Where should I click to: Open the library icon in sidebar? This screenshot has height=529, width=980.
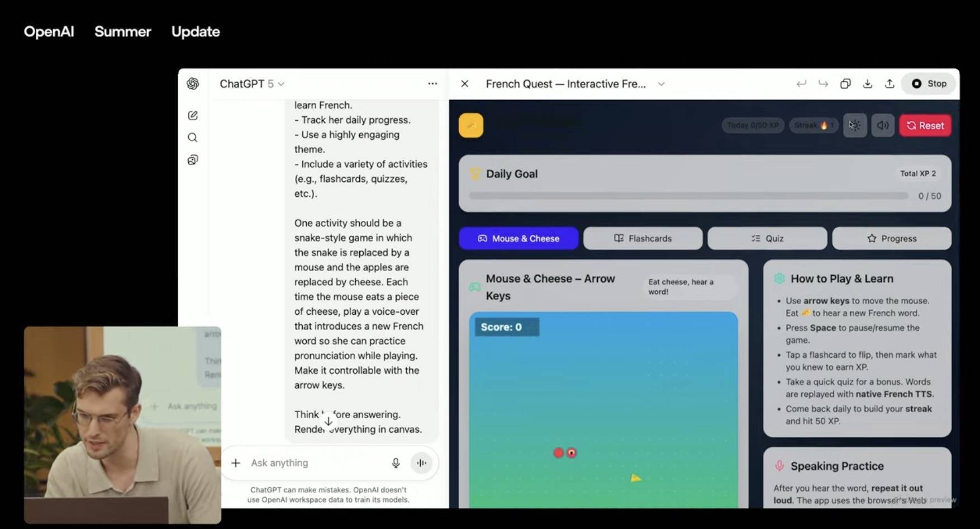pyautogui.click(x=193, y=160)
